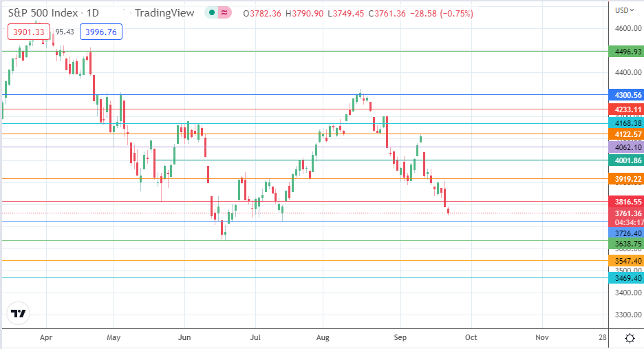Click the Jun label on time axis
The height and width of the screenshot is (349, 644).
point(184,337)
